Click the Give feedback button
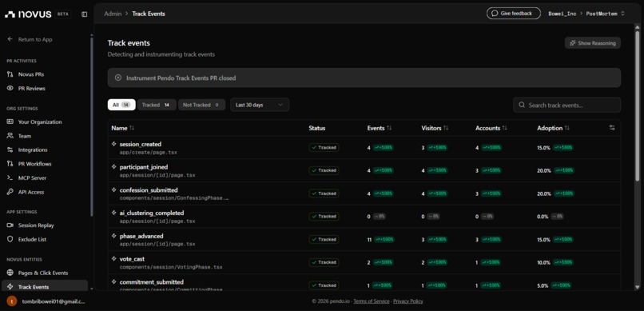This screenshot has width=644, height=311. (x=514, y=14)
